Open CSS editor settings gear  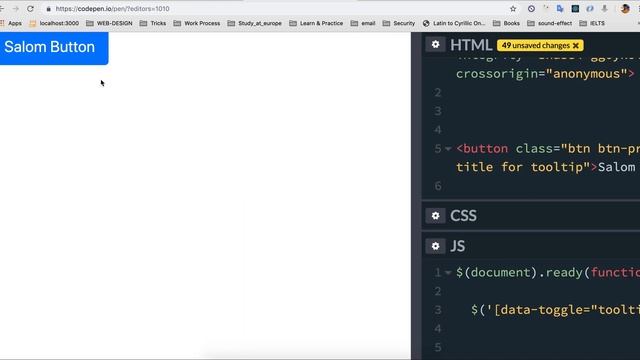(x=436, y=216)
